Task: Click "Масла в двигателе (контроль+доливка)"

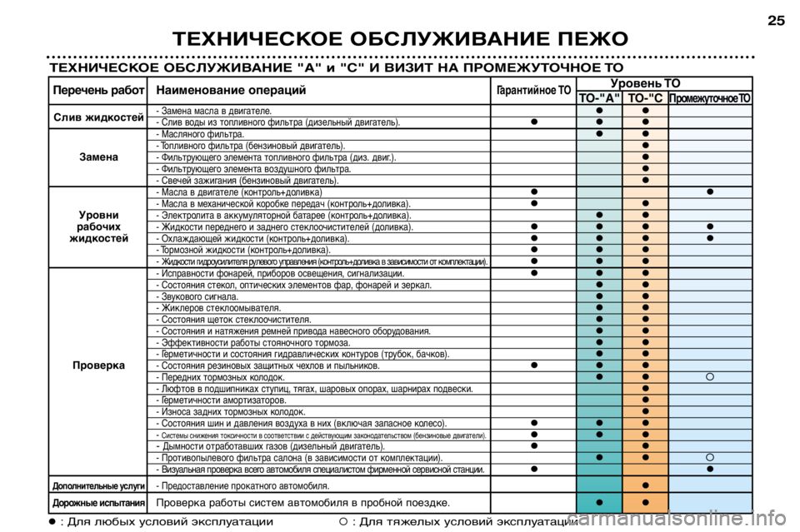Action: [x=239, y=192]
